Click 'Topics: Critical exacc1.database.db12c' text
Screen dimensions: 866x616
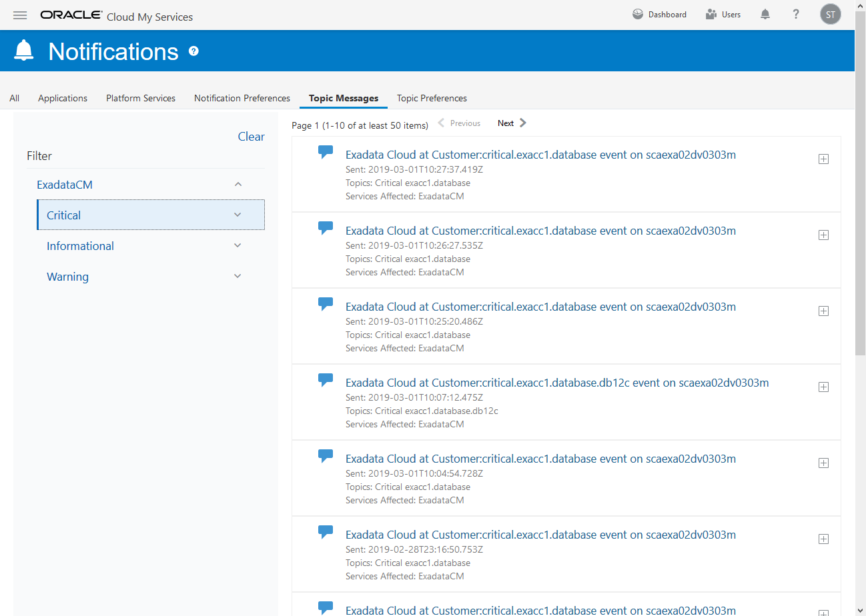[422, 411]
